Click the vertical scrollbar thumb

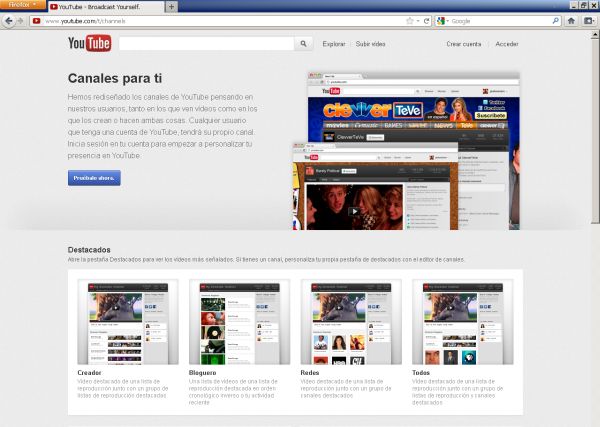(595, 131)
